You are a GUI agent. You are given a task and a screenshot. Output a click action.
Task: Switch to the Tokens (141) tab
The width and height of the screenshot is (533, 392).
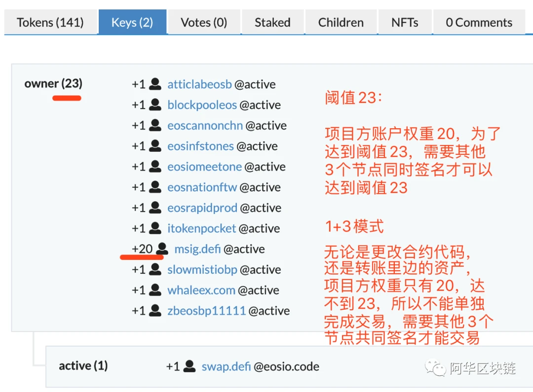tap(50, 22)
